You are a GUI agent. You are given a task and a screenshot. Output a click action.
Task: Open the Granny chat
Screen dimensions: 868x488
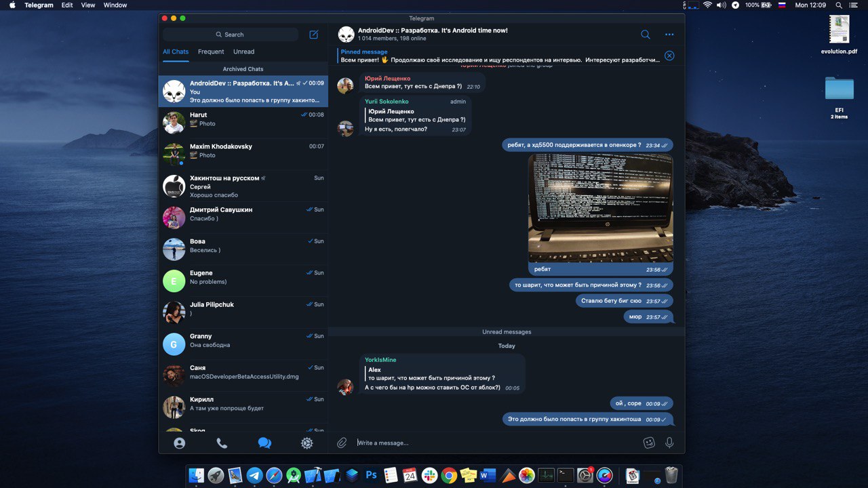click(243, 344)
